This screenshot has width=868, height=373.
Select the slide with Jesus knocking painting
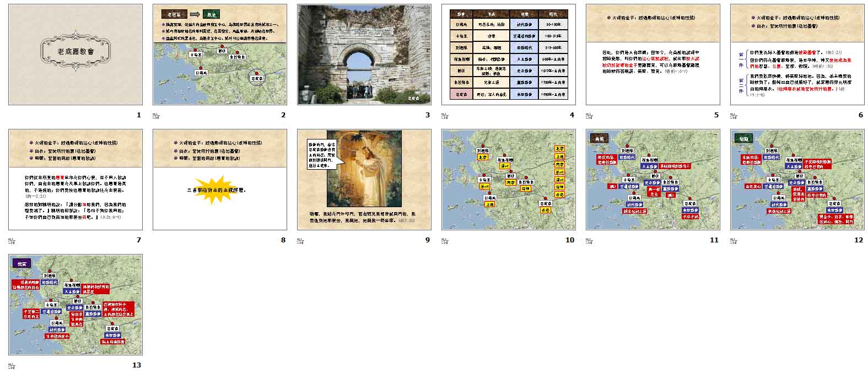tap(364, 180)
